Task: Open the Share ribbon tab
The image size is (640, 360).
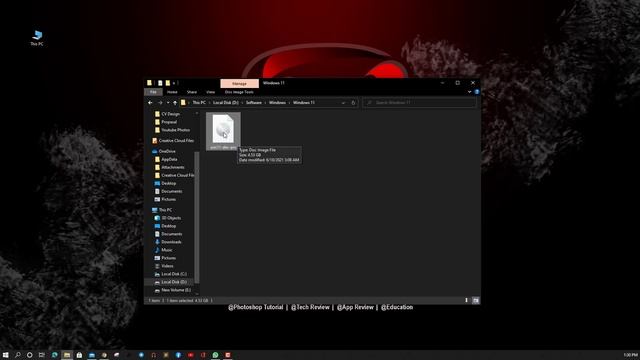Action: tap(191, 92)
